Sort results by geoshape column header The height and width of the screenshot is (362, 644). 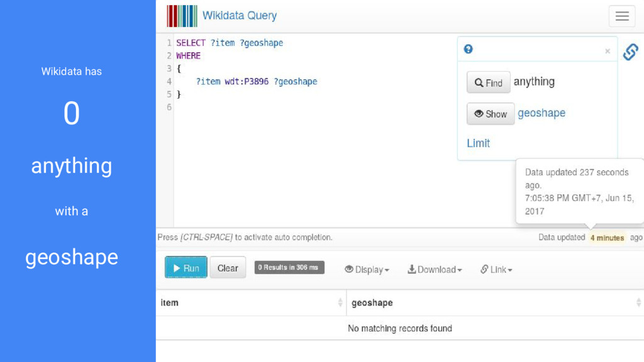tap(496, 302)
